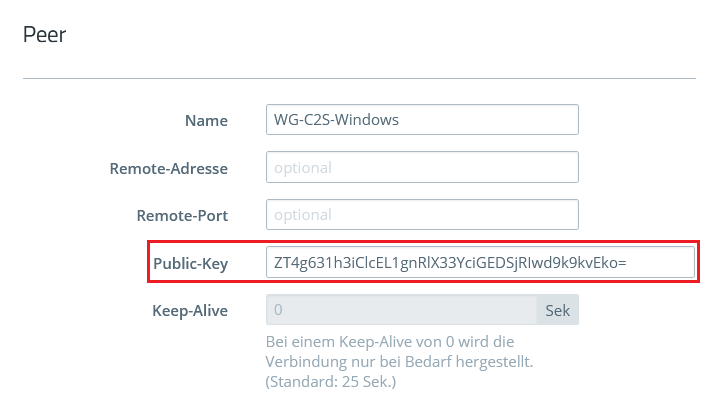Viewport: 717px width, 405px height.
Task: Select the Remote-Port input field
Action: point(422,215)
